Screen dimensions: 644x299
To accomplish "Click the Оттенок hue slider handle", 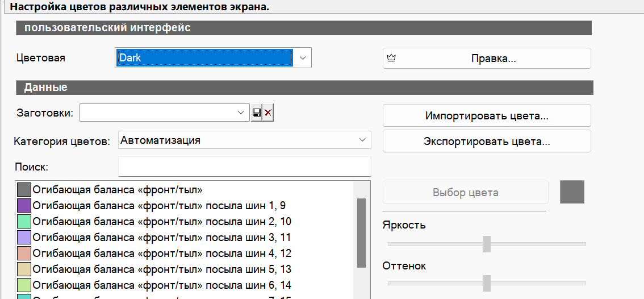I will point(487,283).
